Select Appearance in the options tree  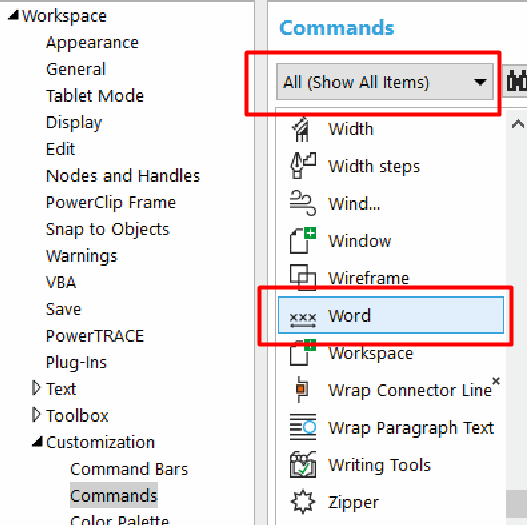[92, 43]
